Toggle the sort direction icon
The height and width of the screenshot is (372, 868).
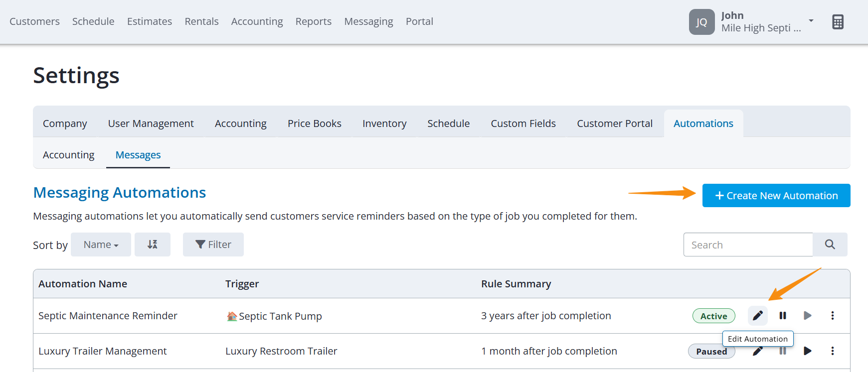click(x=153, y=245)
